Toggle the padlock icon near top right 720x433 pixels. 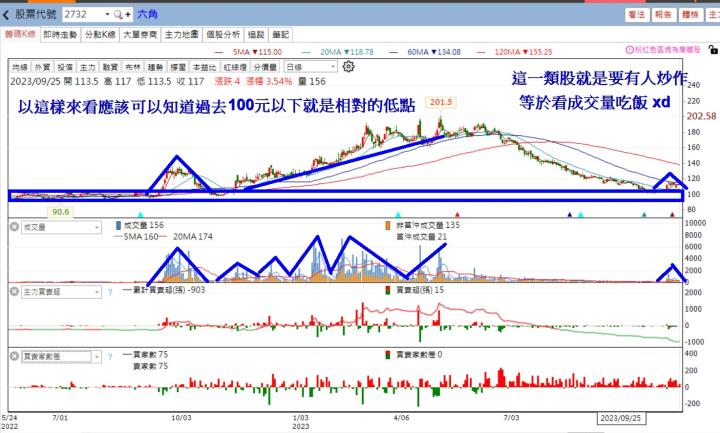click(x=713, y=50)
